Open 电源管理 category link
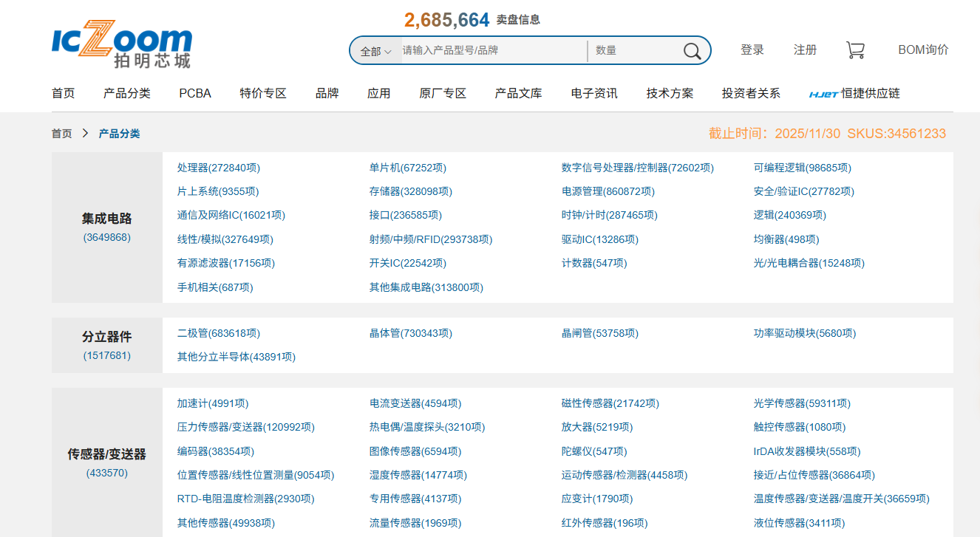This screenshot has height=537, width=980. (x=608, y=191)
